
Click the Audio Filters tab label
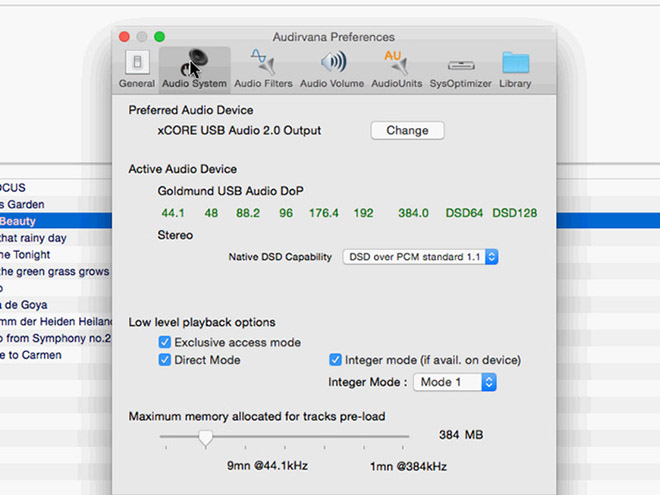click(x=263, y=83)
